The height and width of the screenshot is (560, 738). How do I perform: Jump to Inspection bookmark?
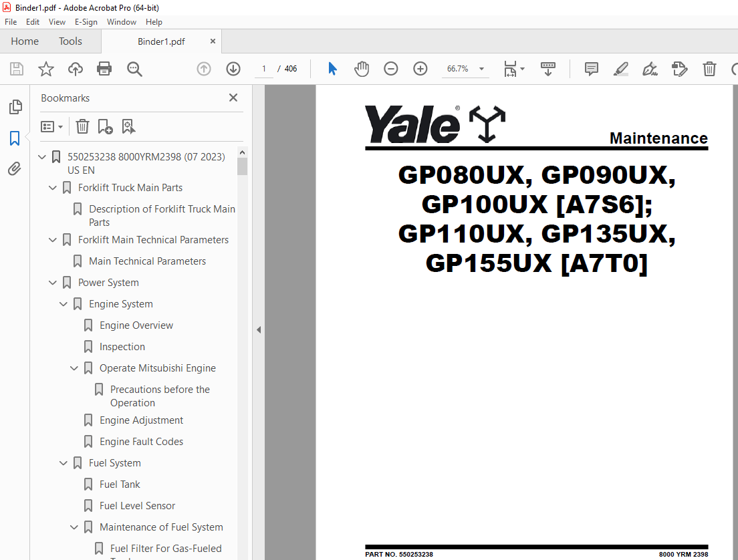click(122, 347)
